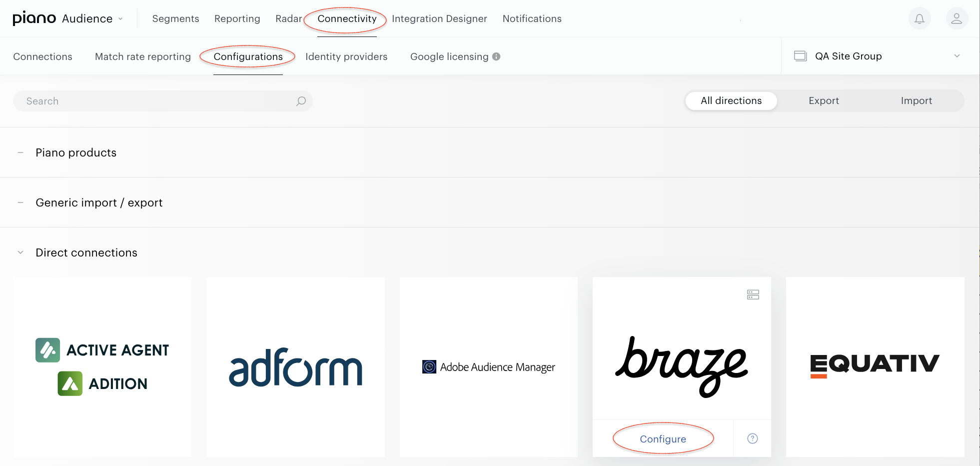
Task: Switch to Identity providers tab
Action: coord(346,56)
